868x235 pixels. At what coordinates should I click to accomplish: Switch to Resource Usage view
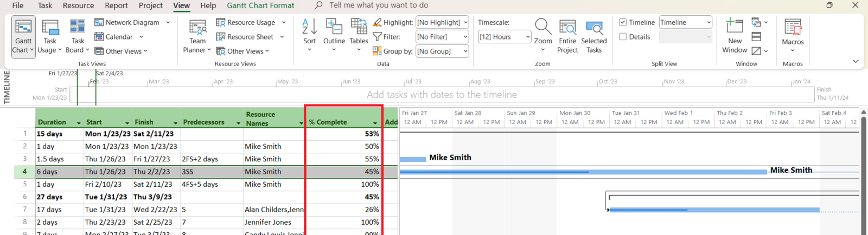click(x=250, y=22)
